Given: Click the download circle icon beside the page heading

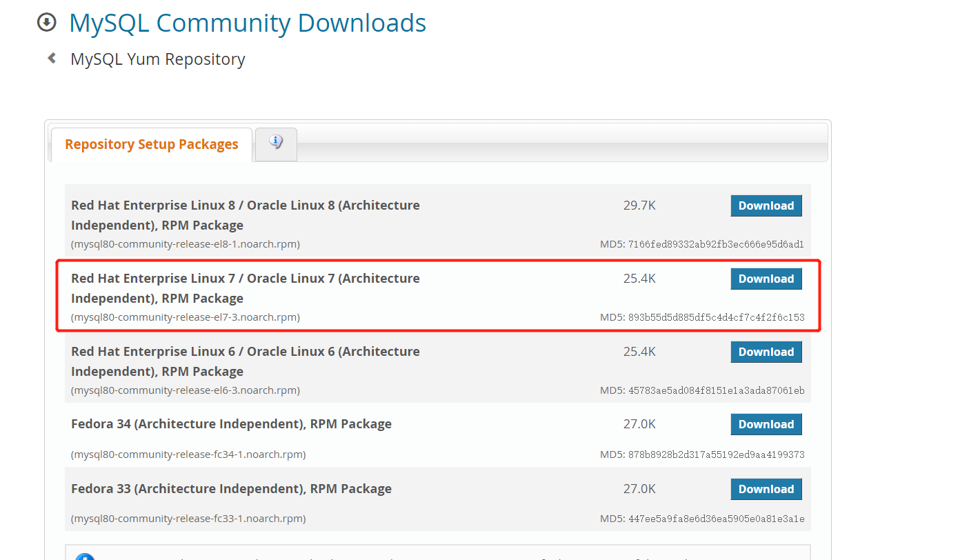Looking at the screenshot, I should tap(46, 23).
